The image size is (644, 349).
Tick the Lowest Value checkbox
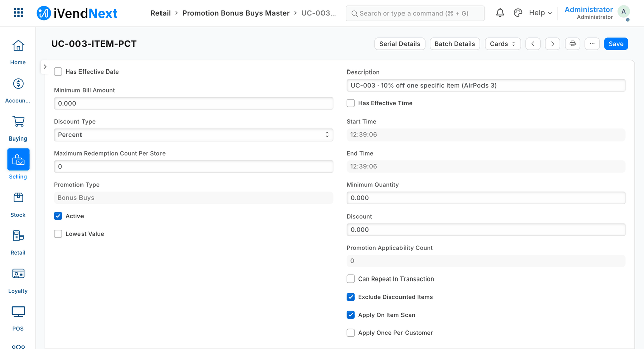click(x=58, y=234)
